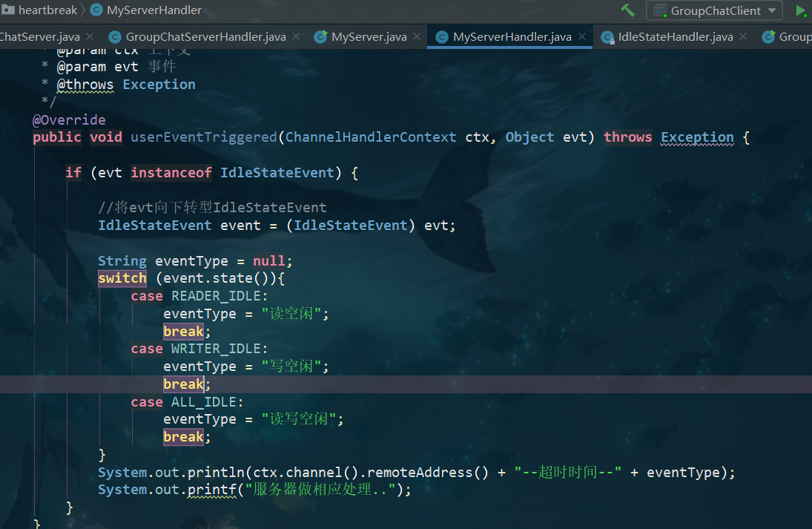Click the remoteAddress() call

click(x=428, y=473)
